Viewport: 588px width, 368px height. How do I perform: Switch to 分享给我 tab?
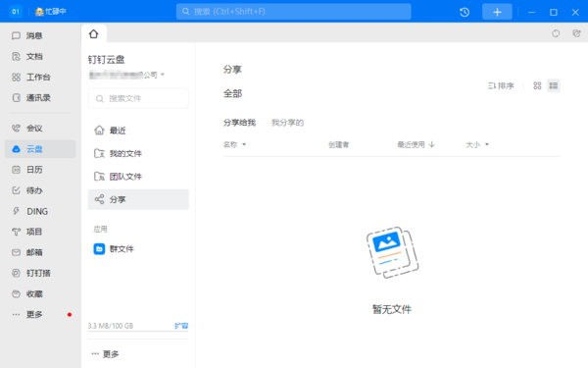click(239, 123)
